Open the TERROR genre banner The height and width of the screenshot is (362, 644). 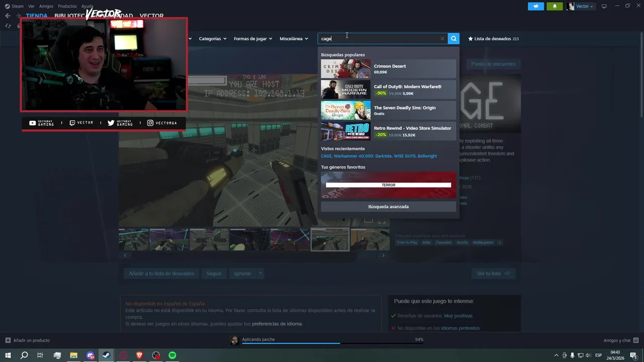pos(388,185)
